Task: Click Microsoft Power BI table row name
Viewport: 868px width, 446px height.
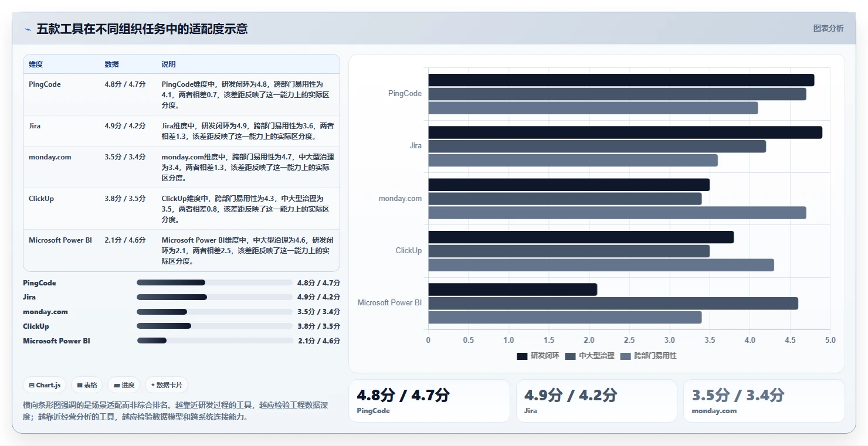Action: [60, 240]
